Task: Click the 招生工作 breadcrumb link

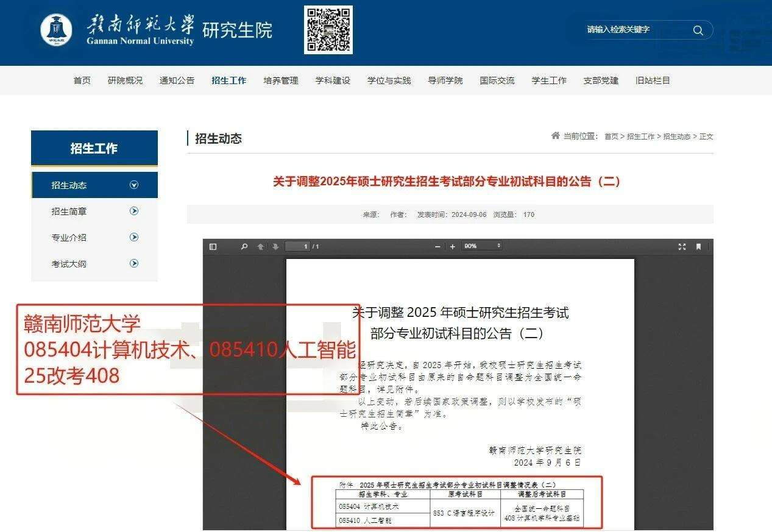Action: (640, 137)
